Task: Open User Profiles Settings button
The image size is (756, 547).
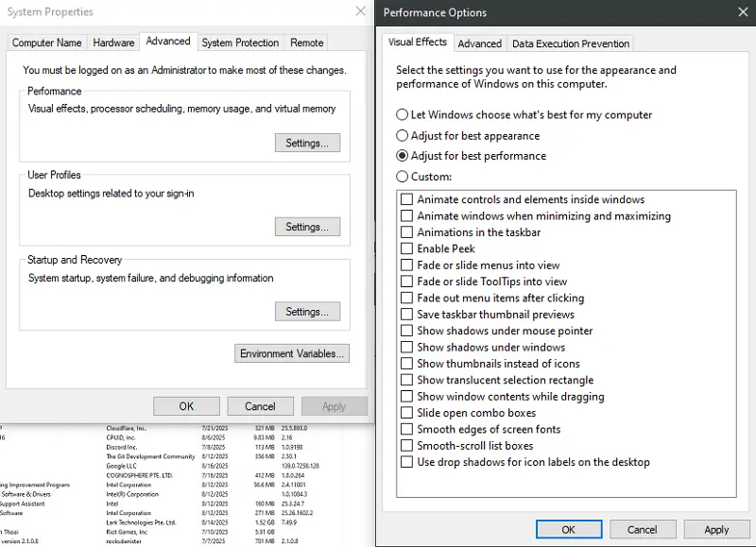Action: point(306,227)
